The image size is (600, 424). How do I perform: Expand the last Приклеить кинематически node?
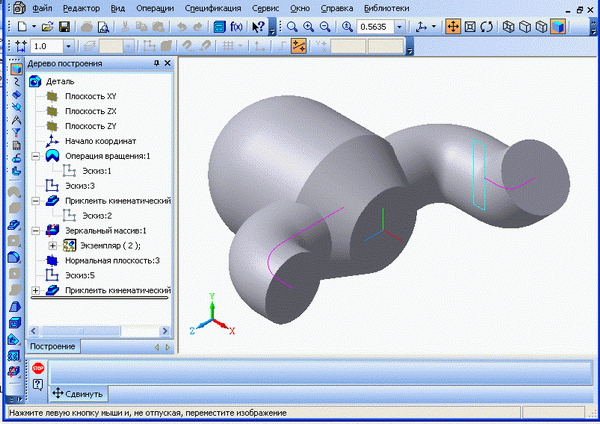tap(37, 290)
